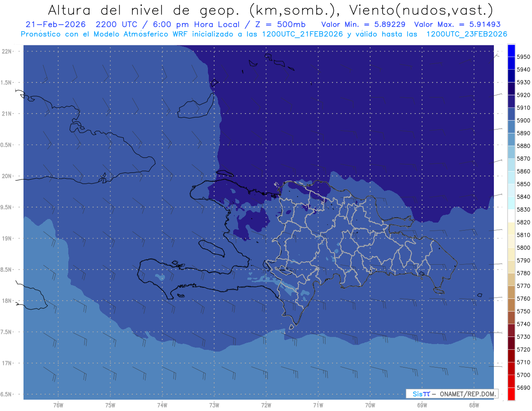Click the '5950' colorbar value

tap(523, 57)
